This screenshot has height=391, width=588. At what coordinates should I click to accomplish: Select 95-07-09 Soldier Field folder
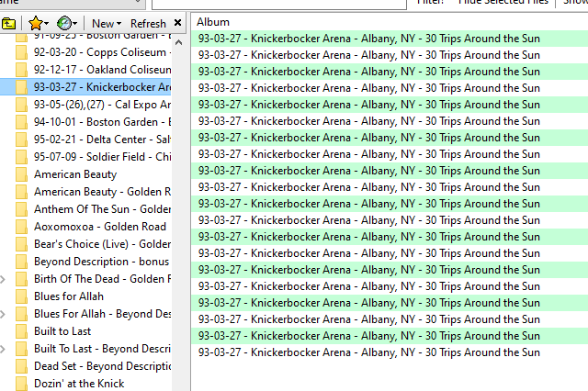(102, 157)
